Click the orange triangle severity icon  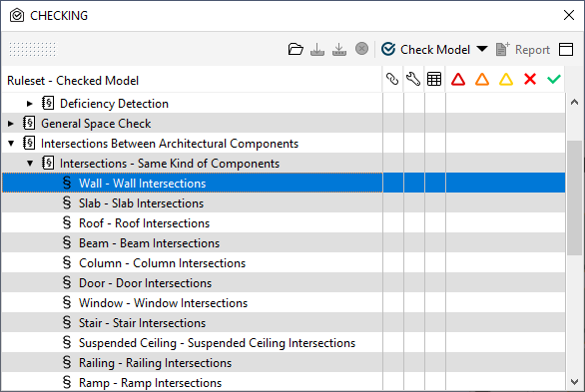coord(482,79)
